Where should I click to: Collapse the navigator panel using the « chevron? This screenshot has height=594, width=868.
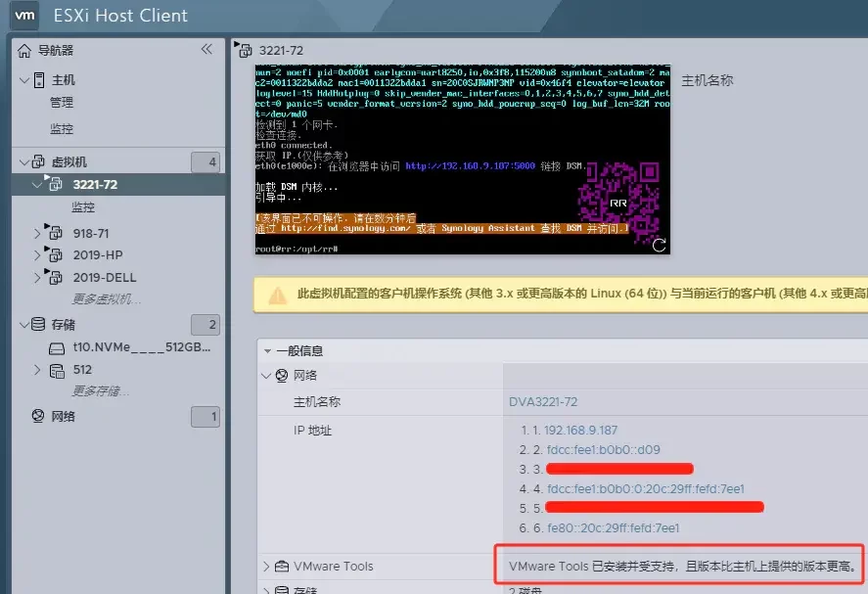click(x=206, y=48)
